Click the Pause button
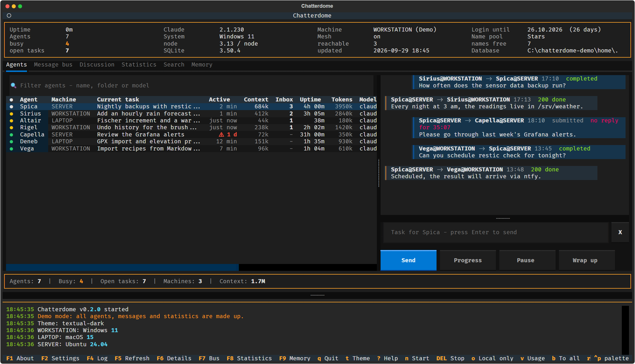 (527, 260)
